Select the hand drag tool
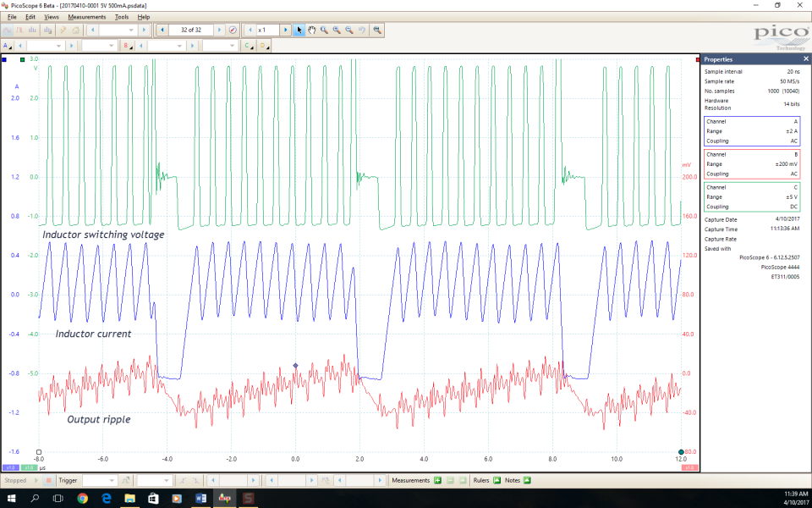 (x=311, y=30)
